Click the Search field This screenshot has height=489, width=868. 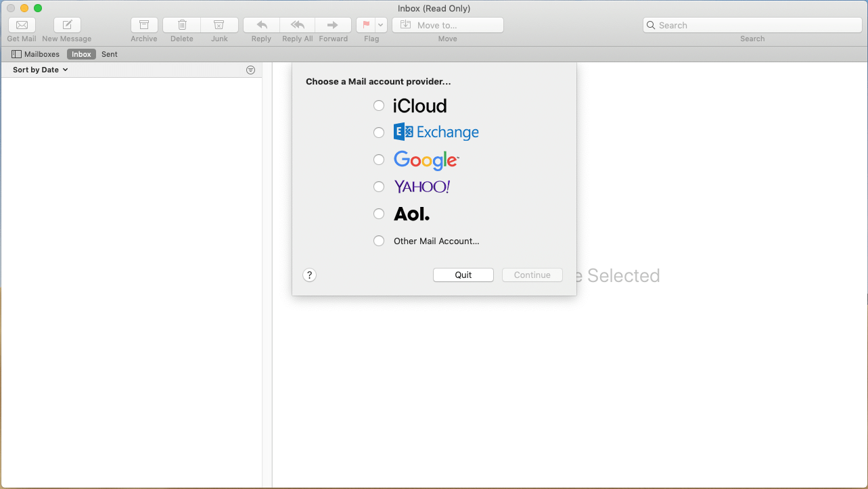tap(752, 25)
